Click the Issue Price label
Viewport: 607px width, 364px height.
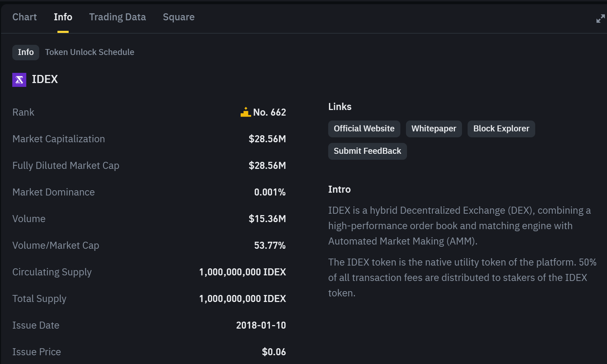click(x=36, y=352)
